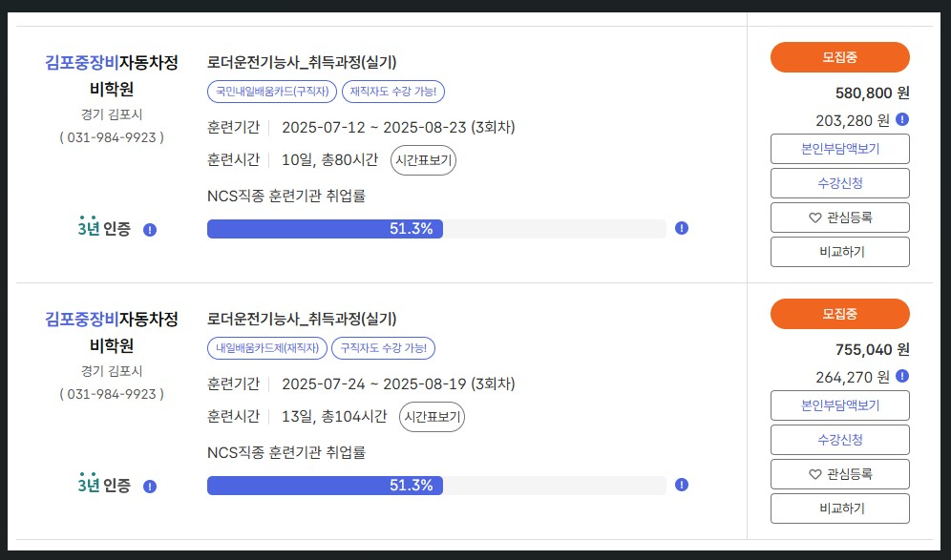
Task: Click info icon after first 51.3% employment bar
Action: [x=682, y=228]
